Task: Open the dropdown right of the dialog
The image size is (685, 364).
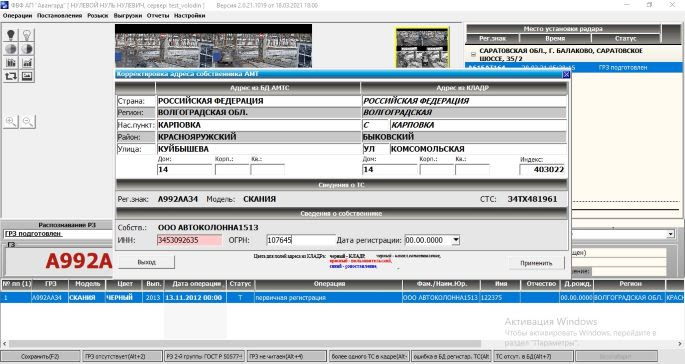Action: [671, 234]
